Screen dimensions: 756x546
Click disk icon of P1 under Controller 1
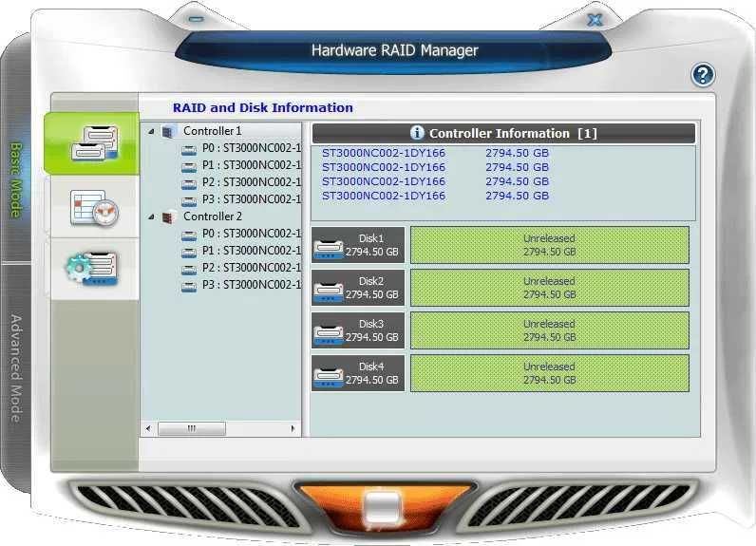[189, 167]
